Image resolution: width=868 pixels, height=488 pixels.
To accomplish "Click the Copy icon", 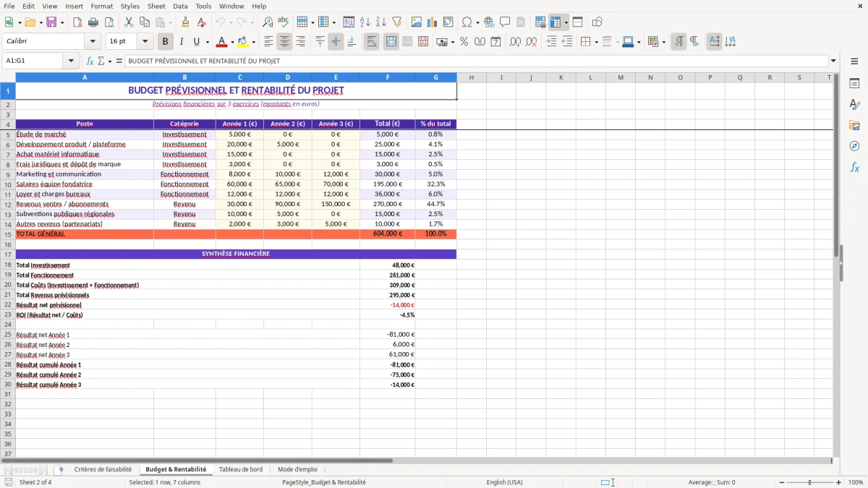I will point(145,22).
